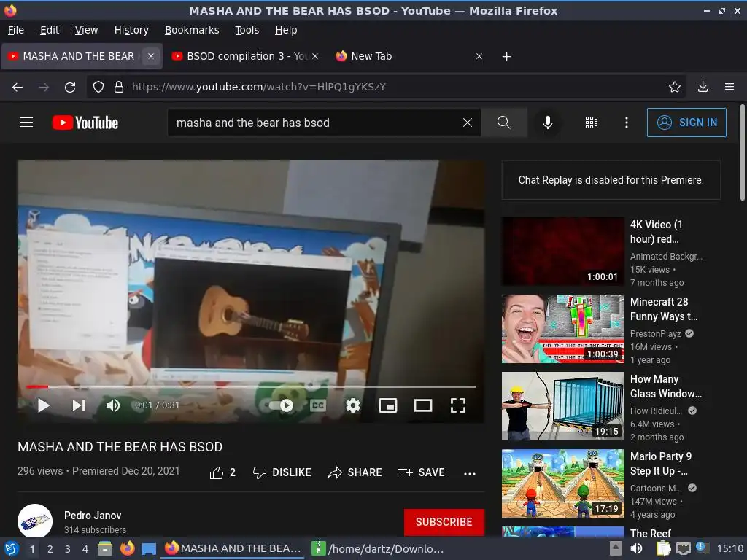Launch the taskbar file manager icon
747x560 pixels.
(x=105, y=548)
